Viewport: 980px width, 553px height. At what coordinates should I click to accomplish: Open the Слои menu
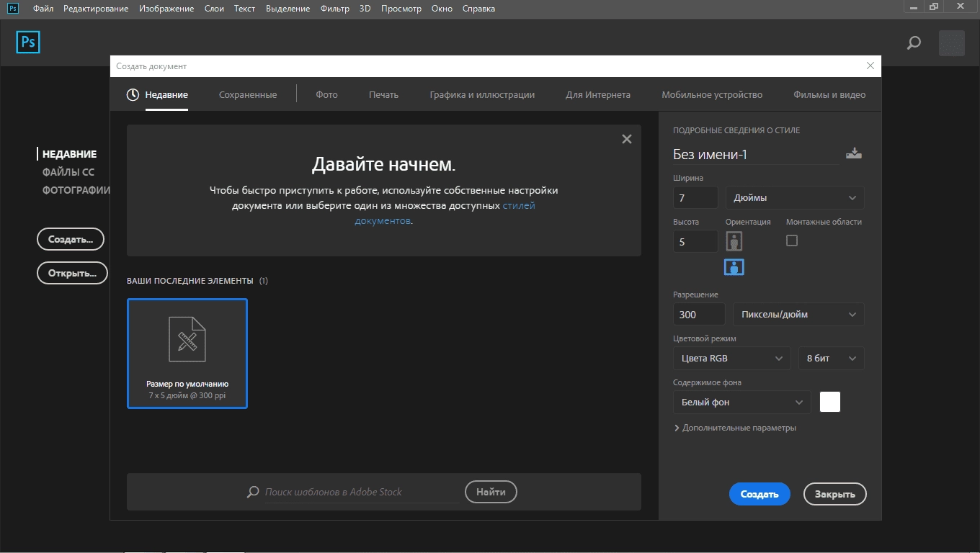[x=214, y=9]
